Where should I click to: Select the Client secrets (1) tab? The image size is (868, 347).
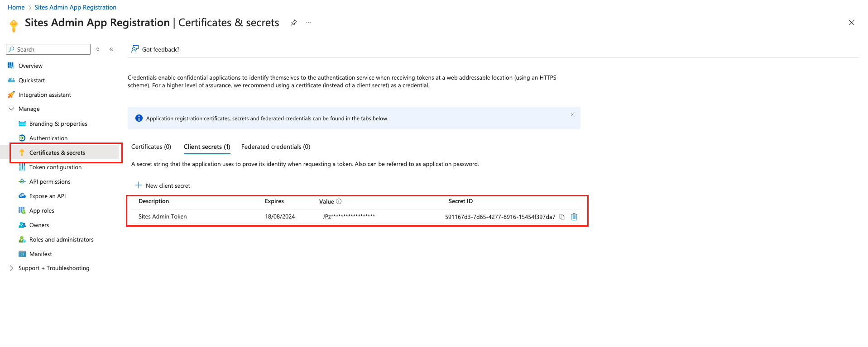tap(207, 147)
